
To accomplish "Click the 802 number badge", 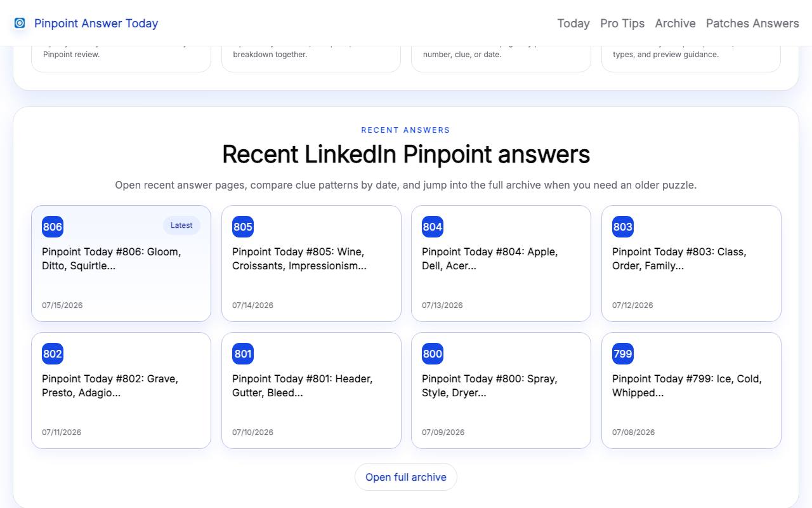I will coord(53,354).
